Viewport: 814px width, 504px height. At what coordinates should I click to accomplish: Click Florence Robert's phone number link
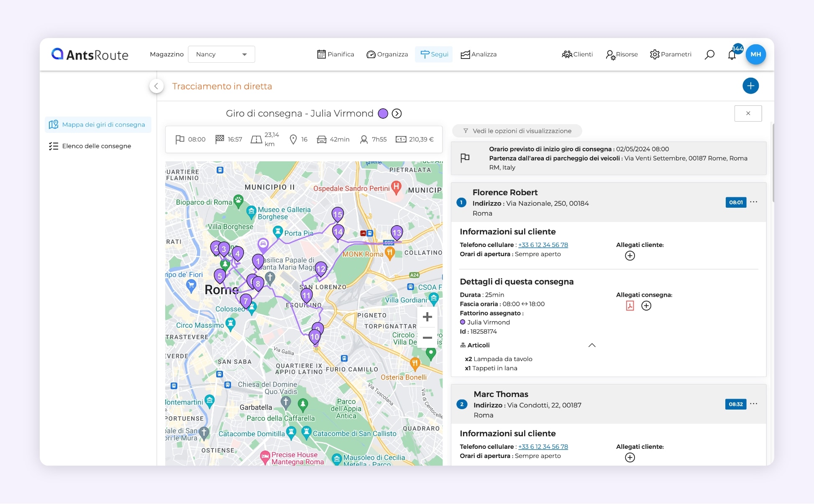coord(543,245)
